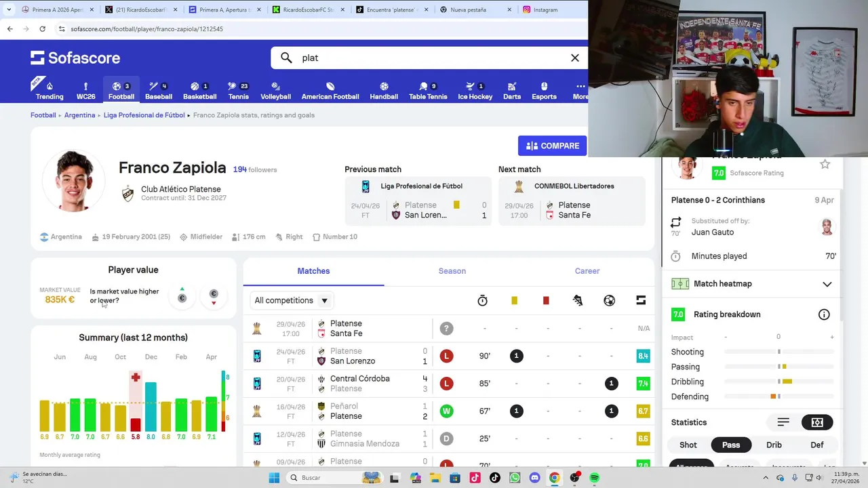The height and width of the screenshot is (488, 868).
Task: Open Spotify from the taskbar
Action: click(594, 478)
